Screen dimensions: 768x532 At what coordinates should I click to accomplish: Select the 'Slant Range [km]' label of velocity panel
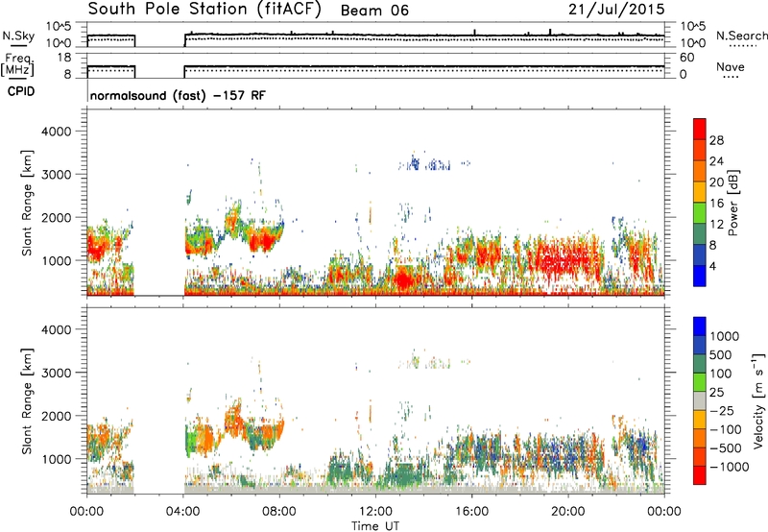[x=27, y=400]
